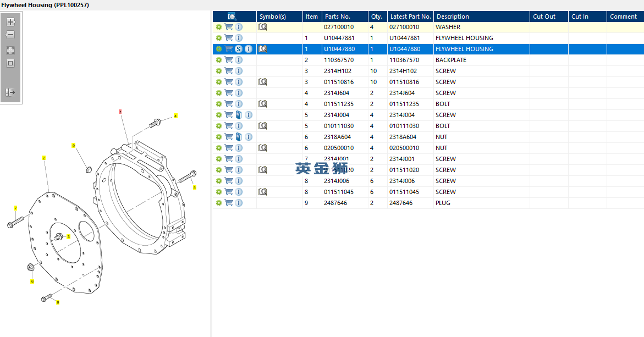
Task: Click callout 9 label on the drawing
Action: click(73, 146)
